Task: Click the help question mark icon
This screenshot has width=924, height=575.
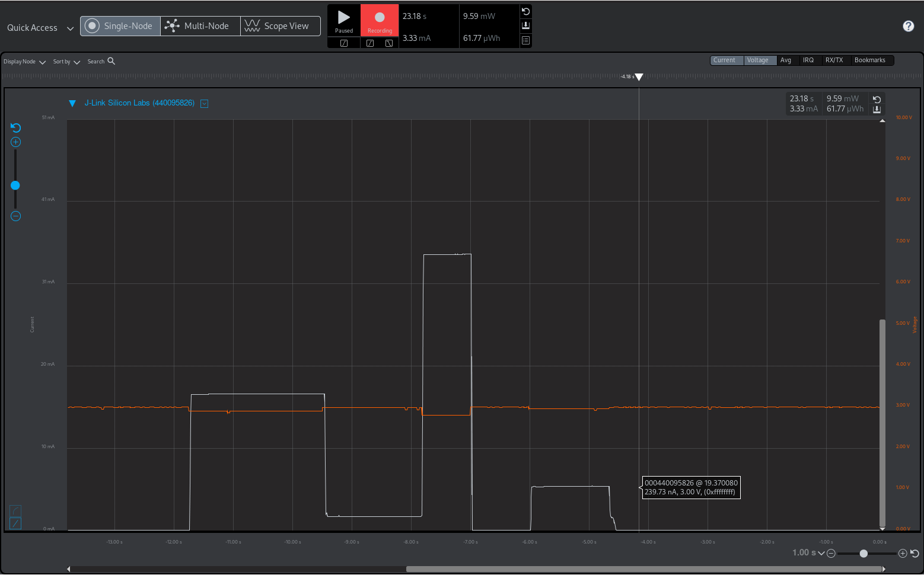Action: coord(908,26)
